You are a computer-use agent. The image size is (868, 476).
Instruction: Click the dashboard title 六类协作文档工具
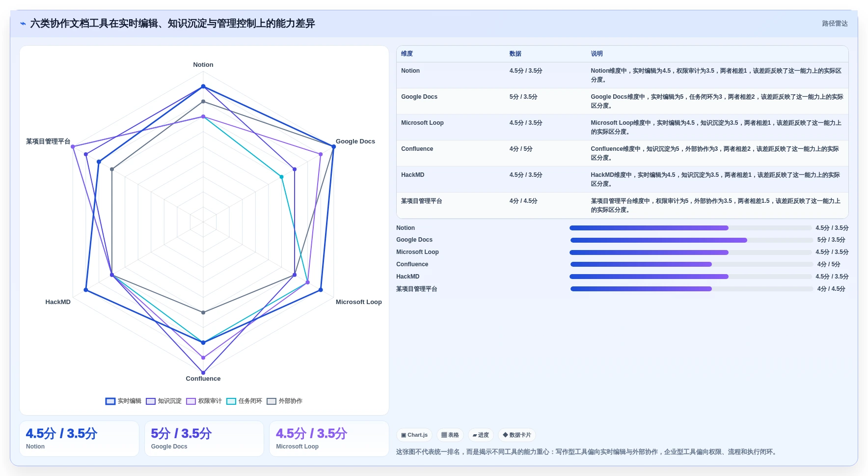pos(172,24)
